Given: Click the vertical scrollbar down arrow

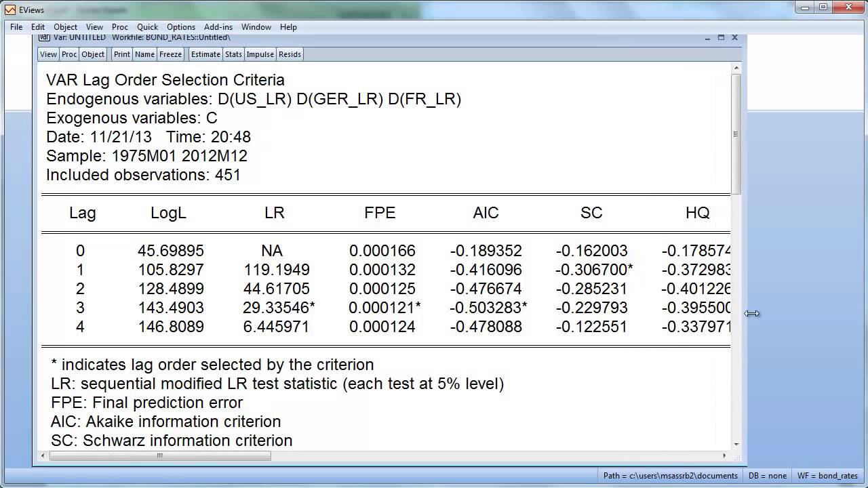Looking at the screenshot, I should pos(736,444).
